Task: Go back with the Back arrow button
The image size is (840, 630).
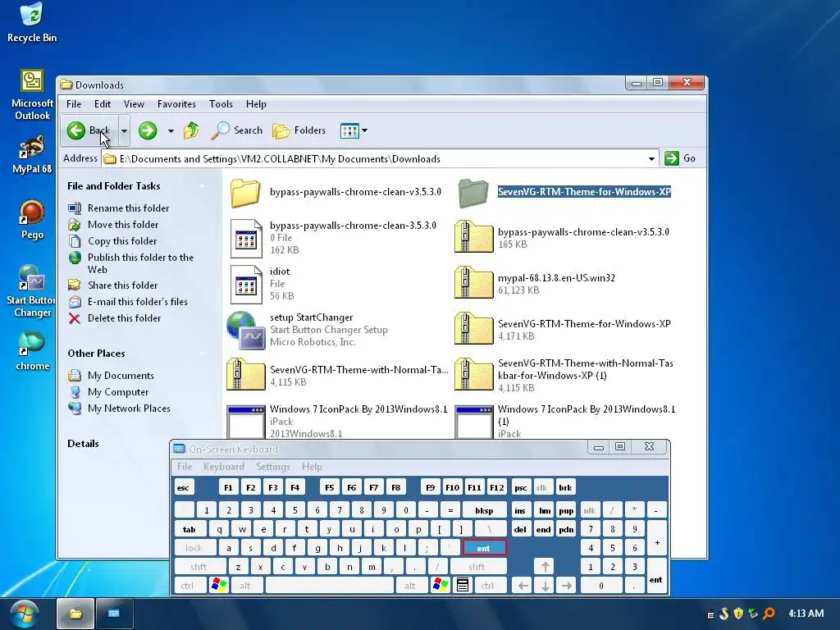Action: pos(89,130)
